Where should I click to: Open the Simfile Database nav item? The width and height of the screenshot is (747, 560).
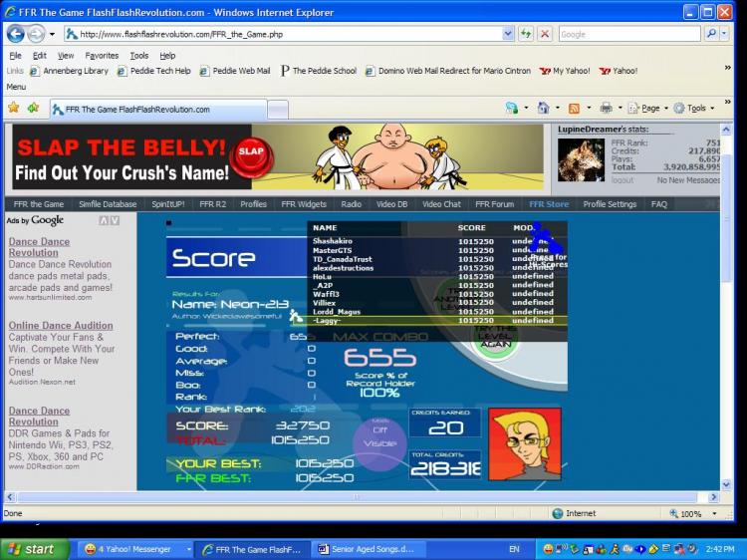(x=108, y=204)
